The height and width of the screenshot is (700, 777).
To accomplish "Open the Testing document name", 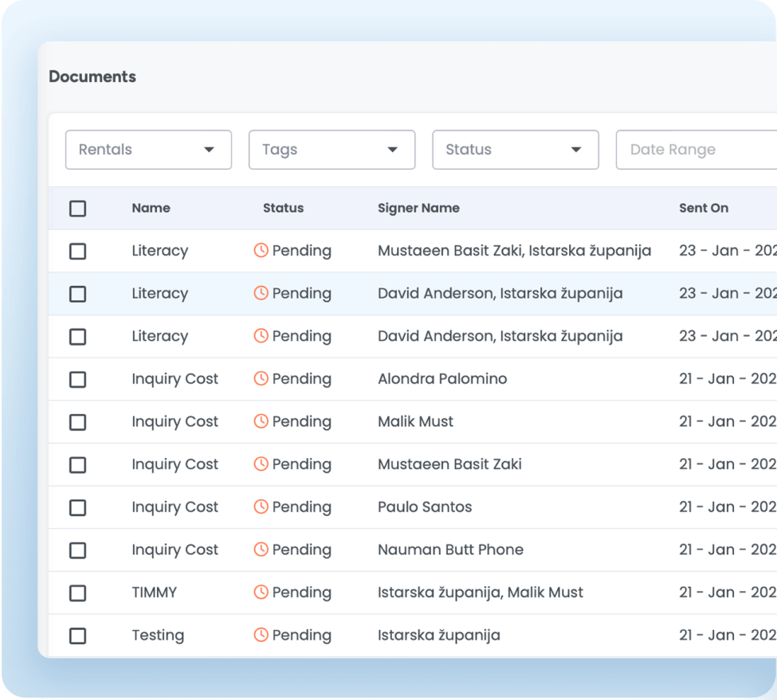I will 158,635.
